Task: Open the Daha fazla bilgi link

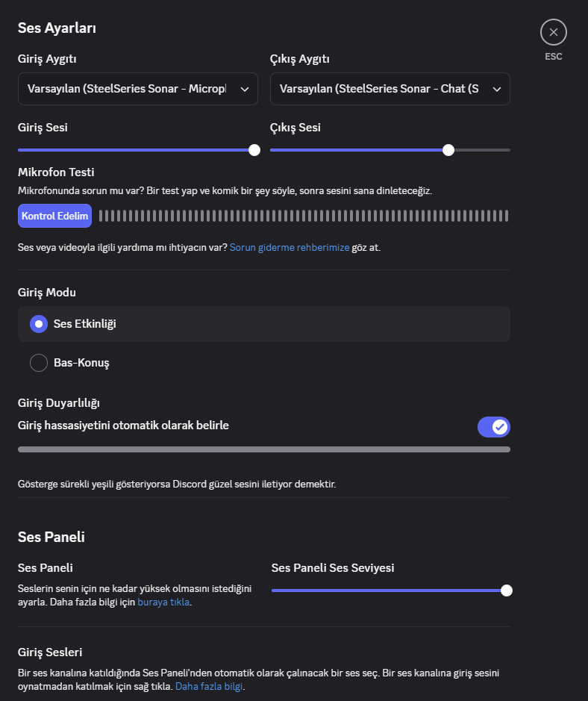Action: point(209,686)
